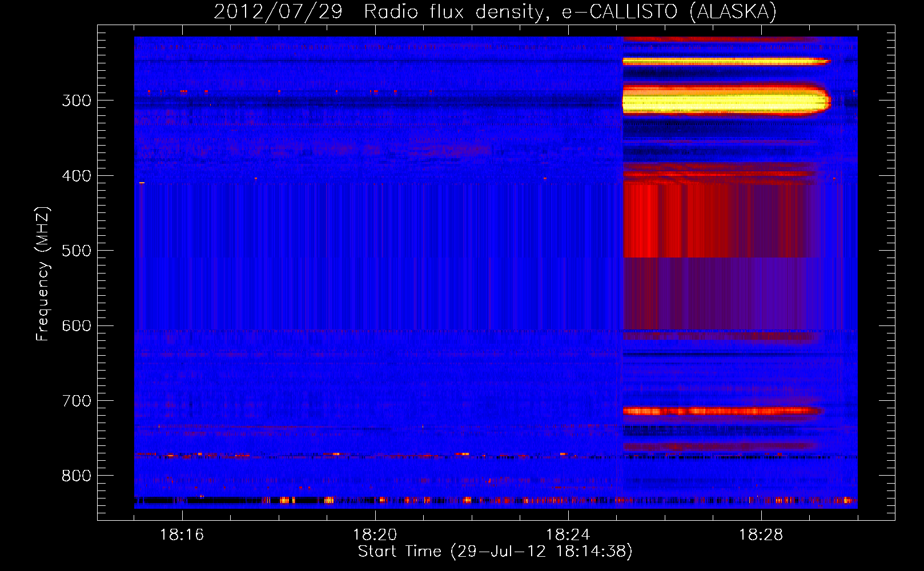Viewport: 924px width, 571px height.
Task: Click the red-orange burst band near 715 MHz
Action: pyautogui.click(x=723, y=411)
